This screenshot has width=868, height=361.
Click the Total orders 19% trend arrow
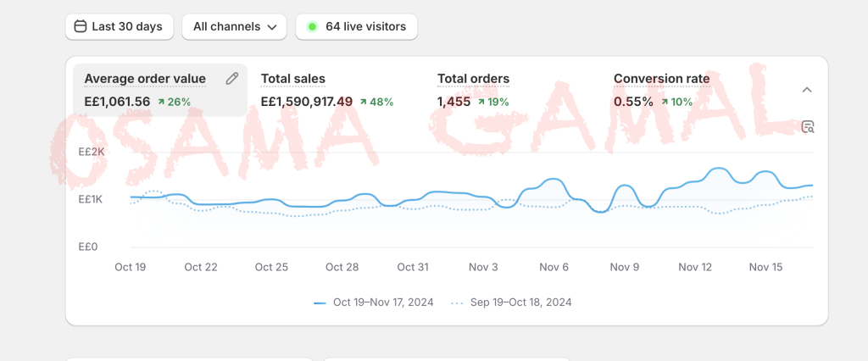click(481, 102)
